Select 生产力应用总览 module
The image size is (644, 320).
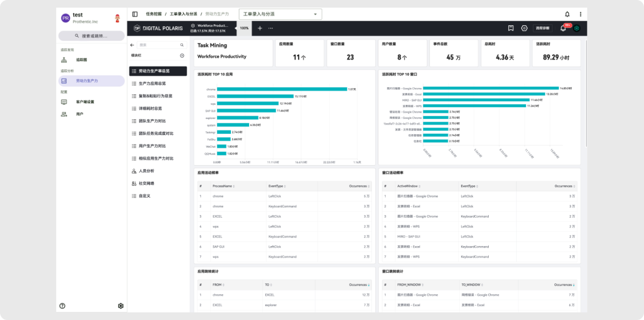(x=155, y=83)
